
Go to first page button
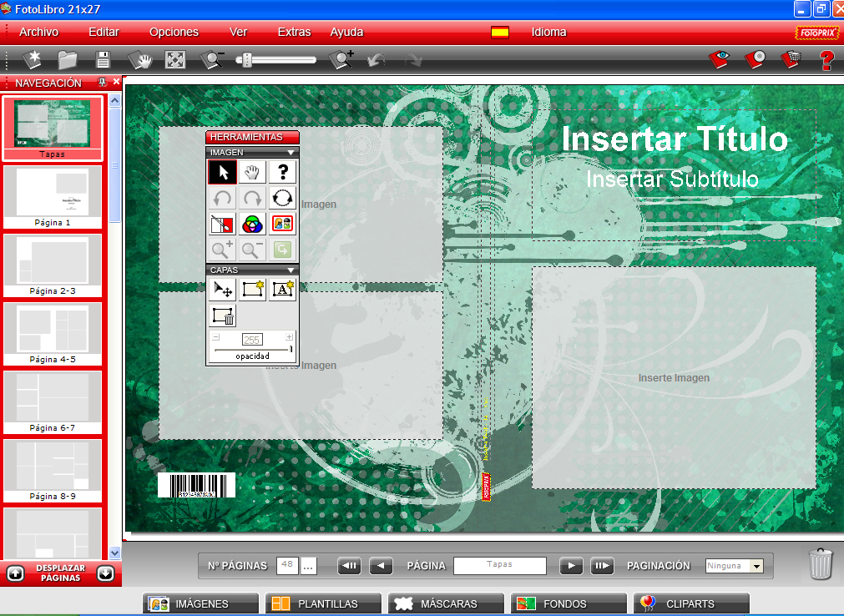[349, 566]
